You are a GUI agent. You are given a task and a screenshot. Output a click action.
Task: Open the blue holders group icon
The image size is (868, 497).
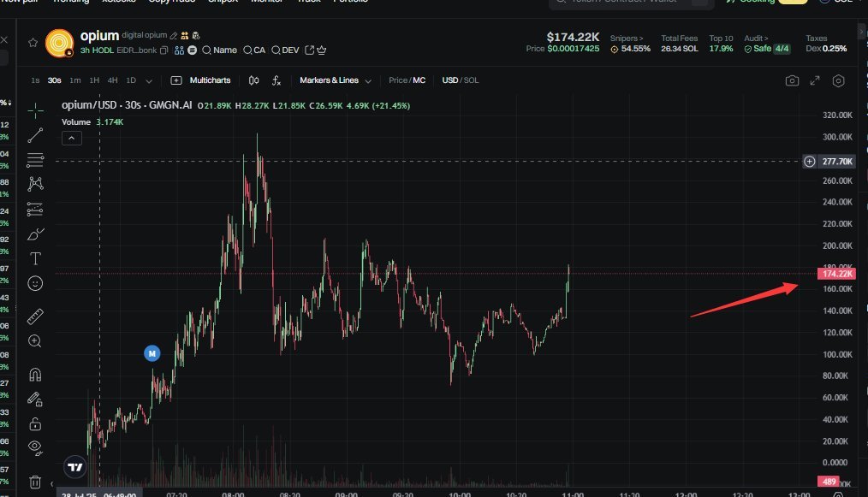pos(179,50)
